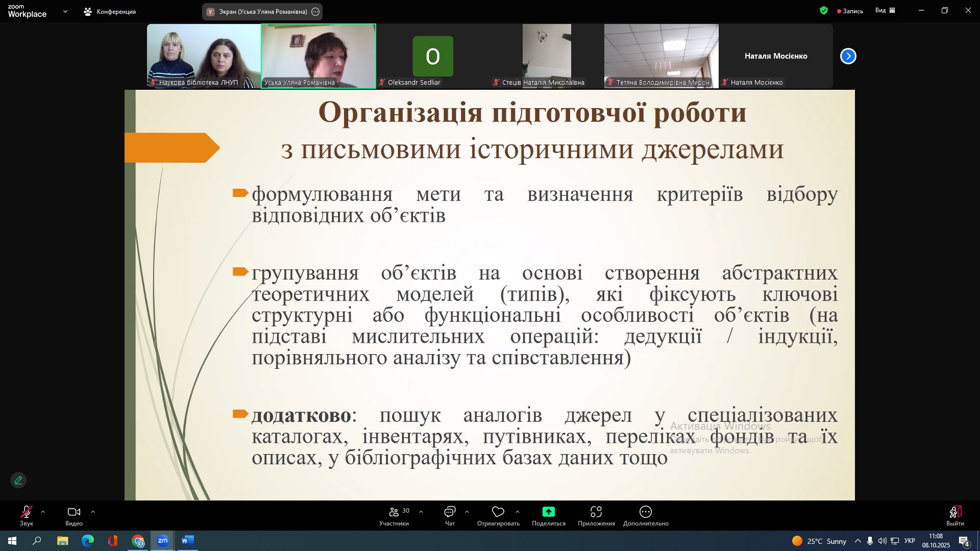The height and width of the screenshot is (551, 980).
Task: Select Усъка Уляна Романівна video thumbnail
Action: click(x=318, y=56)
